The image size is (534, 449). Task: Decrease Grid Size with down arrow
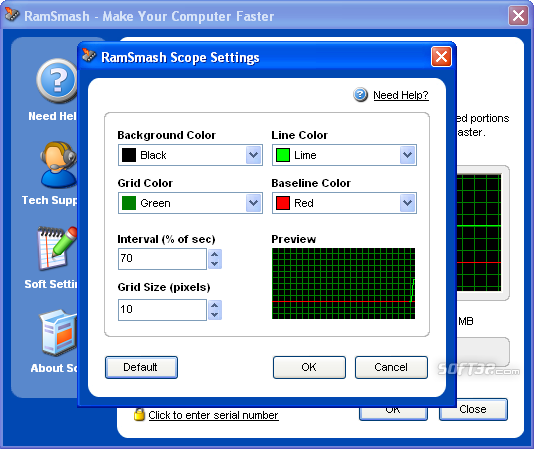[215, 314]
